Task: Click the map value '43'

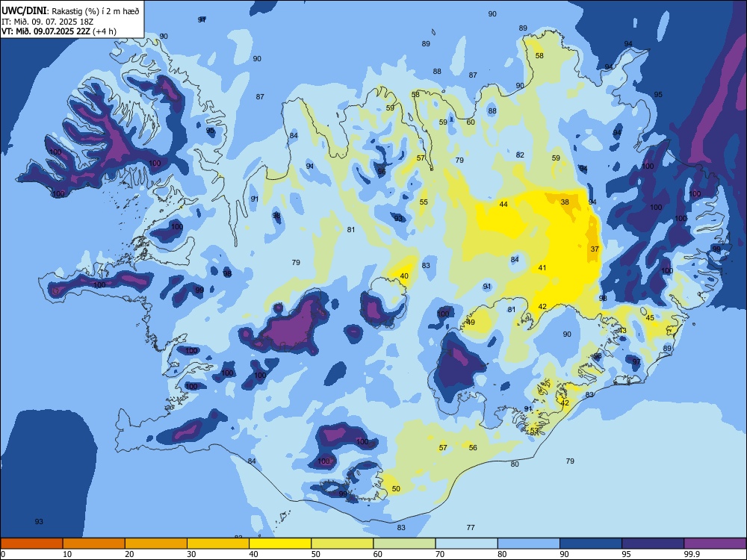Action: 622,331
